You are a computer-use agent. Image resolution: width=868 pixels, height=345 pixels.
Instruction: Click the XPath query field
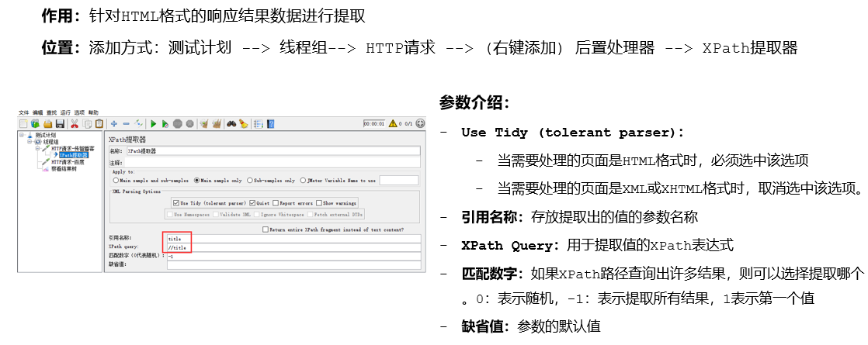294,247
